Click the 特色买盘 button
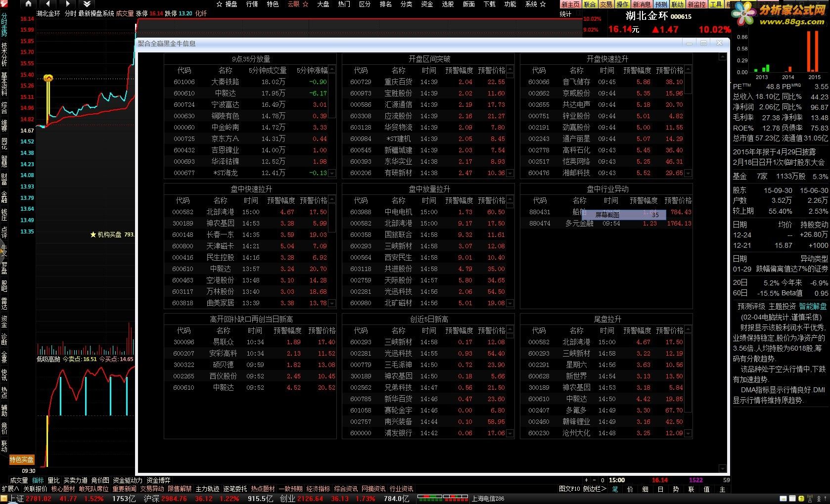 tap(22, 460)
